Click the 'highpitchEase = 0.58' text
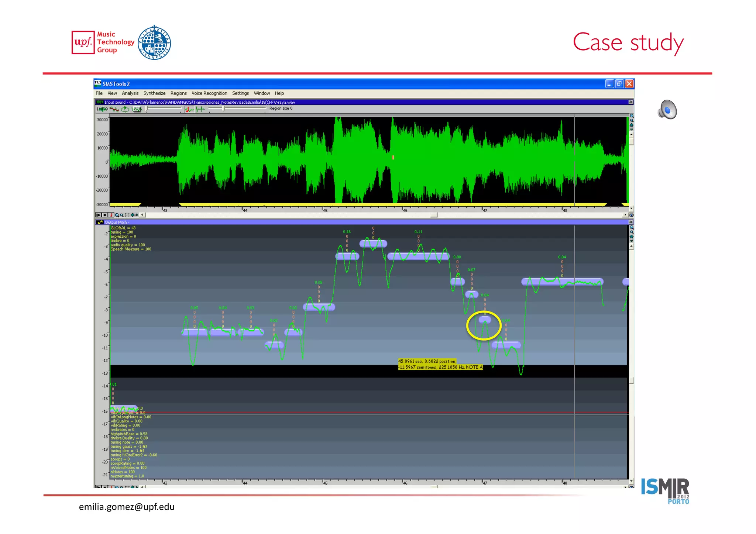756x534 pixels. 129,434
